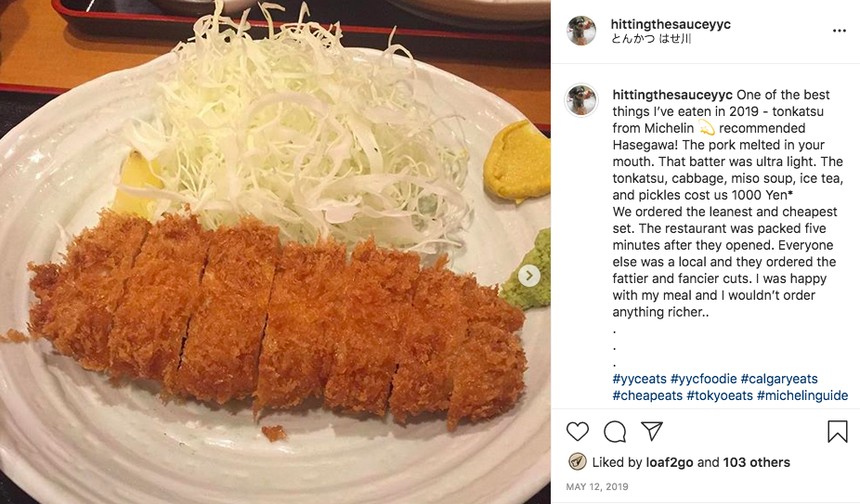Open the #cheapeats hashtag
860x504 pixels.
point(647,395)
